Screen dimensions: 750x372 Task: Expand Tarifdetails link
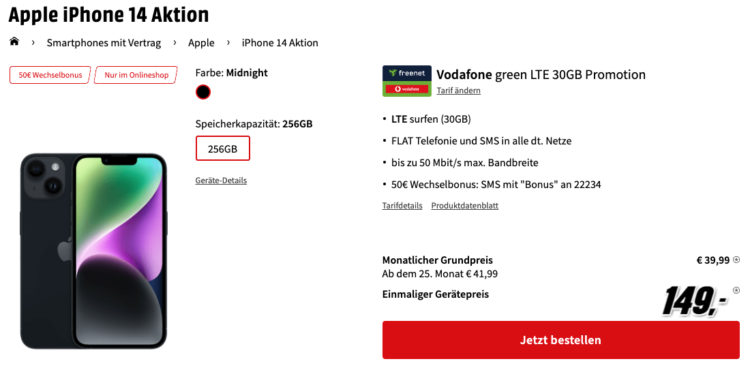coord(402,206)
